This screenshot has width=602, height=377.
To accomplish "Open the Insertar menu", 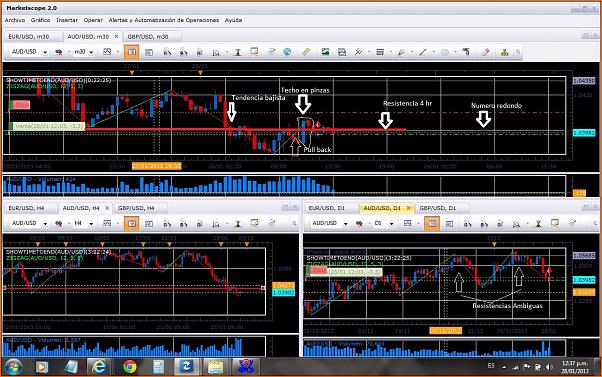I will (x=67, y=20).
